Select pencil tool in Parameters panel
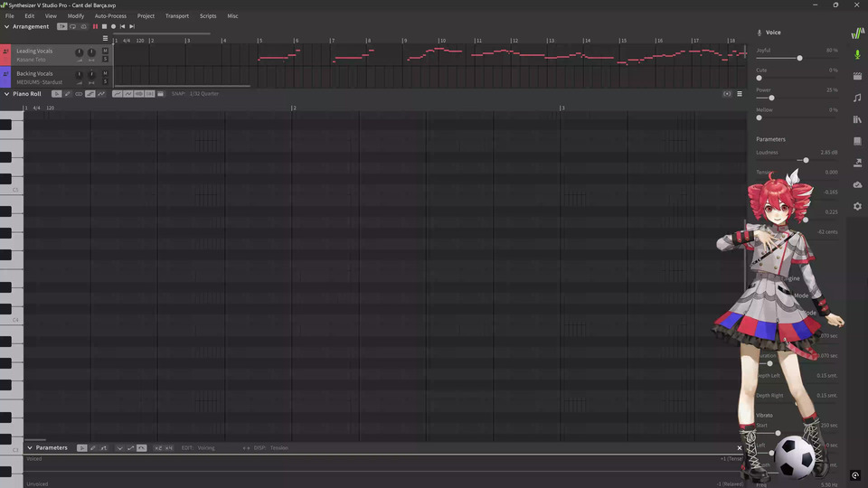The width and height of the screenshot is (868, 488). 93,448
